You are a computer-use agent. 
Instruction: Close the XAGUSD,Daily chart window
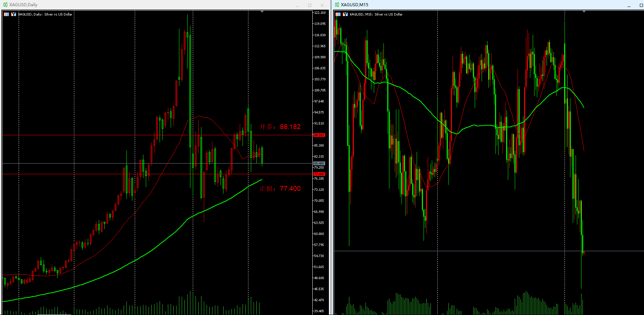coord(322,5)
